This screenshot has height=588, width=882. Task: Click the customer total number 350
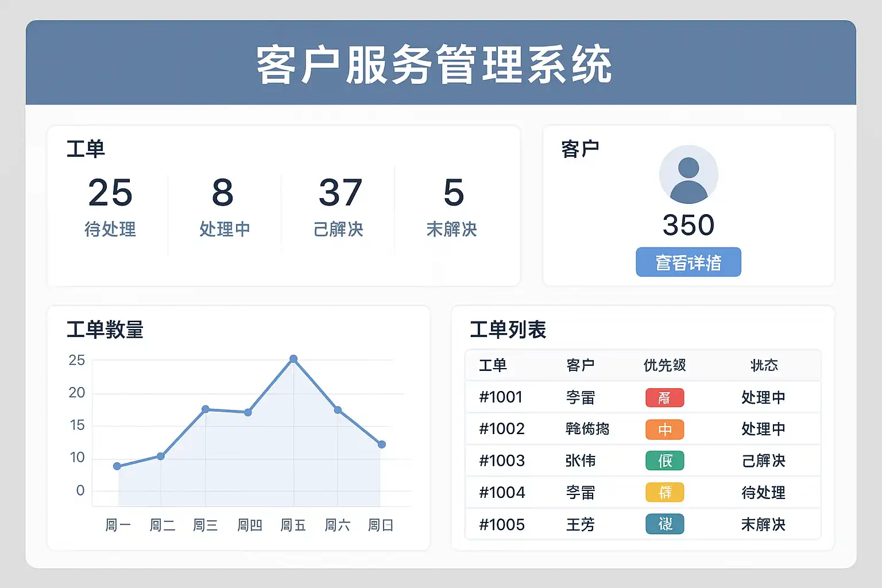688,225
